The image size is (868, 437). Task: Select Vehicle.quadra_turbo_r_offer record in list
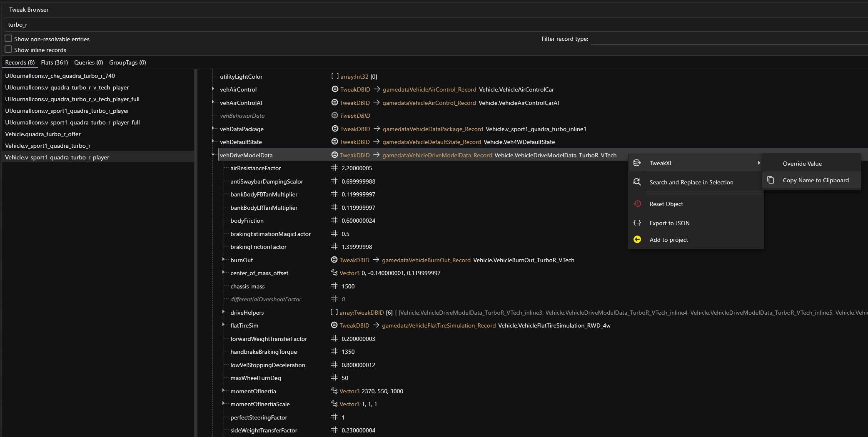[x=43, y=134]
